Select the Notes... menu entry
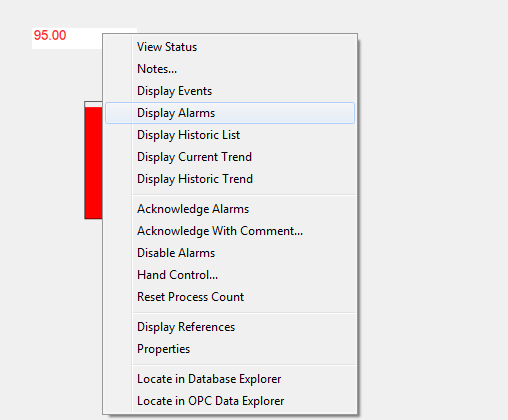The image size is (508, 420). 230,69
